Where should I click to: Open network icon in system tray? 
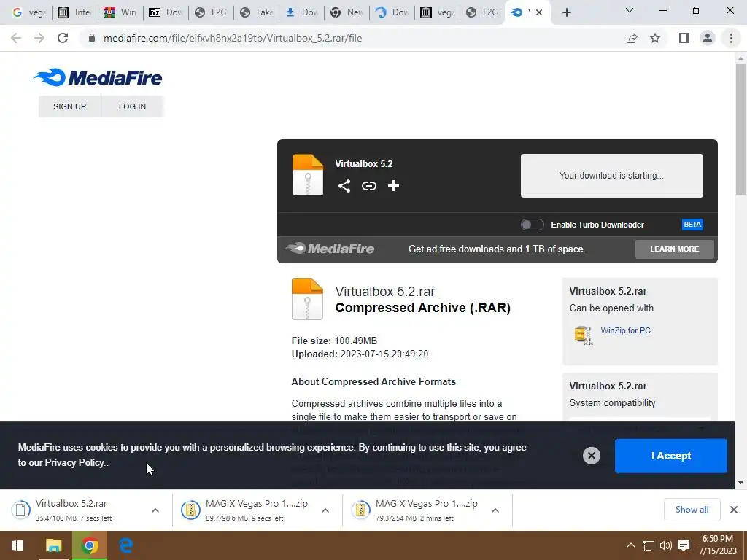coord(649,545)
